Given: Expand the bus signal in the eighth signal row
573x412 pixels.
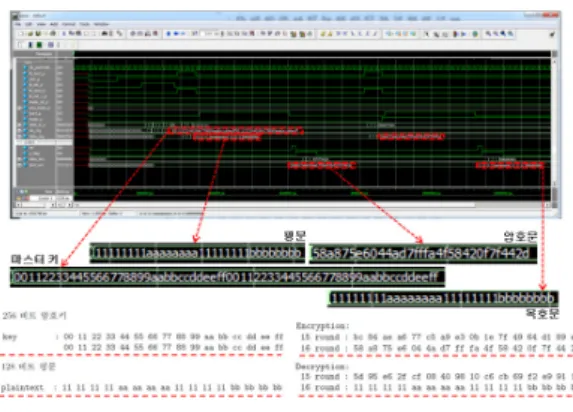Looking at the screenshot, I should [x=19, y=108].
